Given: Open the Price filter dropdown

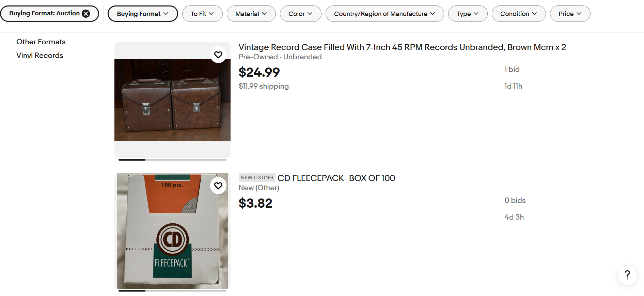Looking at the screenshot, I should click(570, 14).
